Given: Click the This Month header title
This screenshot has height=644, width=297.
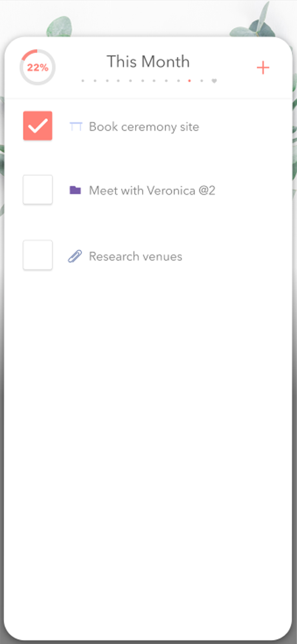Looking at the screenshot, I should 148,62.
